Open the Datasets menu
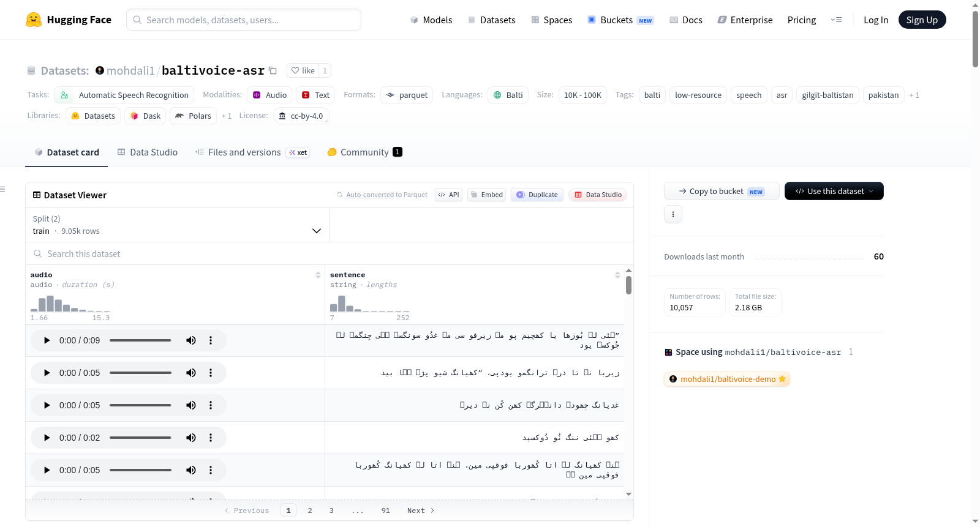This screenshot has width=980, height=527. pyautogui.click(x=491, y=20)
